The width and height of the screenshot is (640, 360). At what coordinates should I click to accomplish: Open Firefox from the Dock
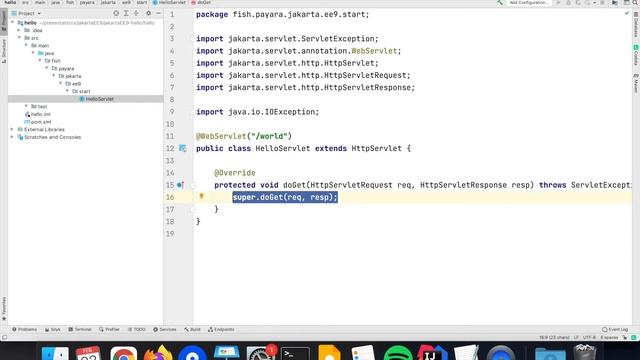point(158,353)
